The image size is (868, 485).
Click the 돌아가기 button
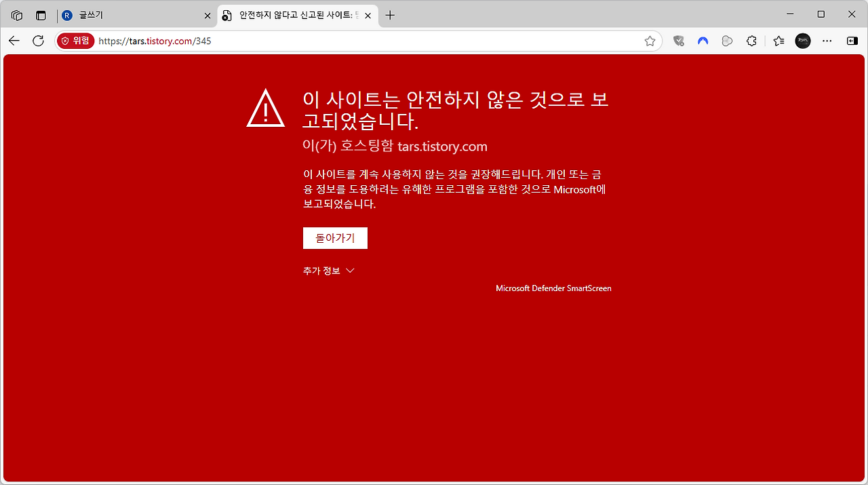[x=335, y=238]
